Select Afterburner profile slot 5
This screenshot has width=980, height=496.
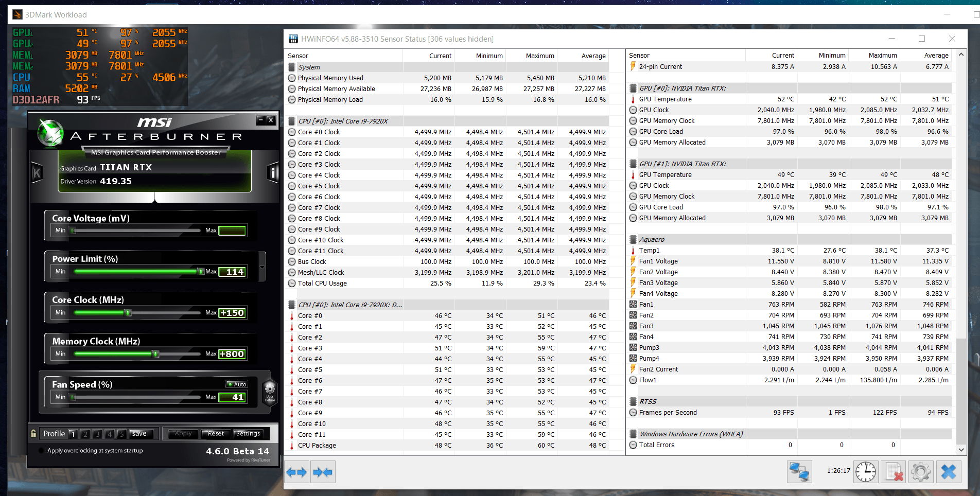121,434
